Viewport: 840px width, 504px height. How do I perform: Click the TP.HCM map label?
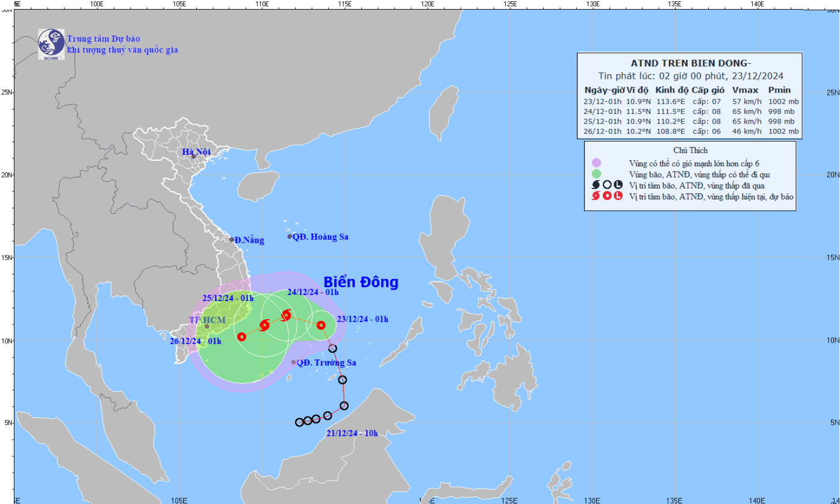click(207, 320)
